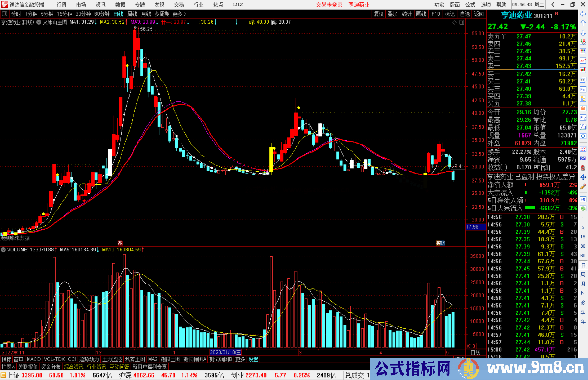Click the green refresh sidebar icon

coord(583,209)
